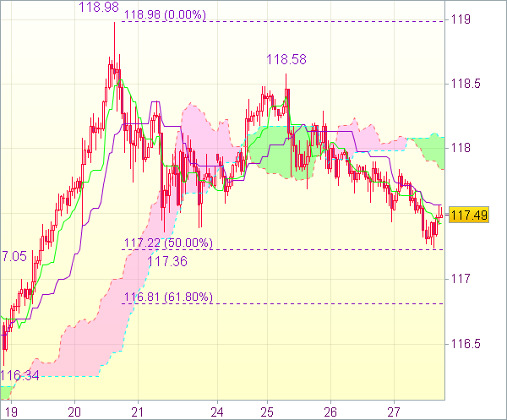The image size is (507, 420).
Task: Click date 19 on the time axis
Action: pyautogui.click(x=11, y=412)
